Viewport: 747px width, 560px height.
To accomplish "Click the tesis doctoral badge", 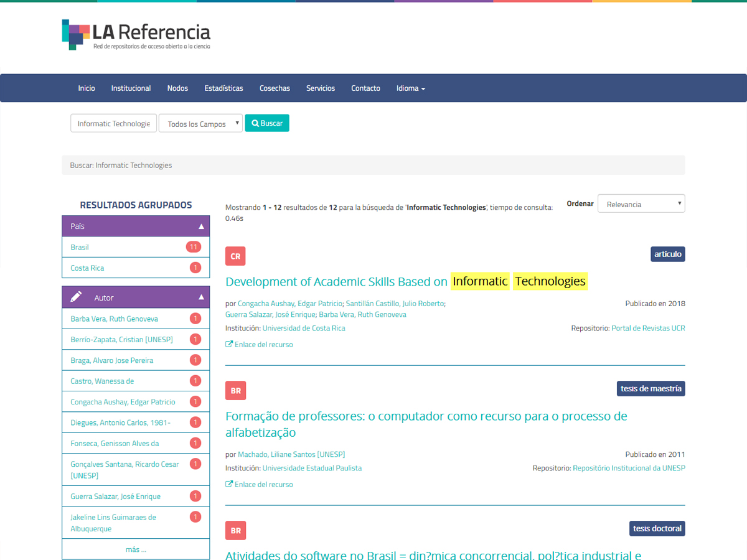I will pos(657,528).
